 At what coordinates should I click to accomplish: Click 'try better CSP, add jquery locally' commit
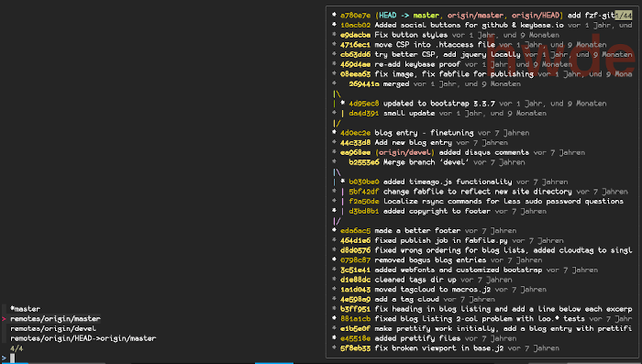(448, 54)
